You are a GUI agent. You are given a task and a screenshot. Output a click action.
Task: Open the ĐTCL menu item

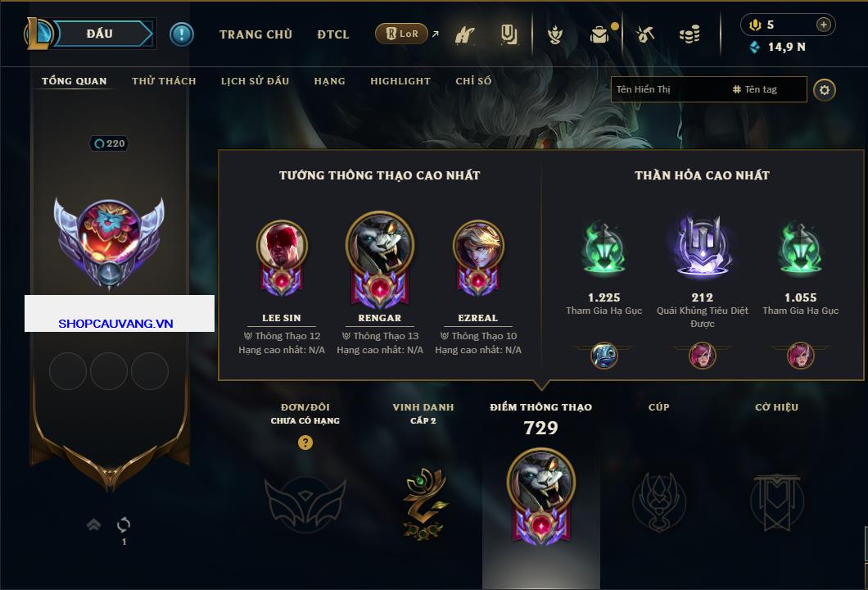(x=333, y=34)
